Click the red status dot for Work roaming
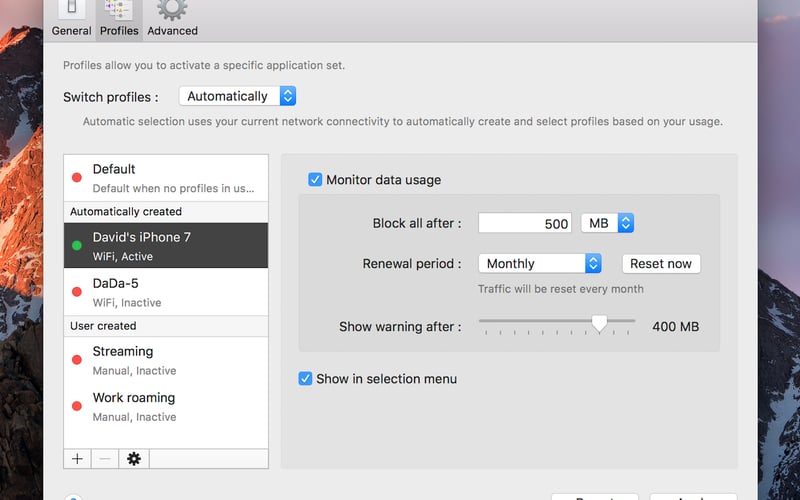 (x=77, y=406)
